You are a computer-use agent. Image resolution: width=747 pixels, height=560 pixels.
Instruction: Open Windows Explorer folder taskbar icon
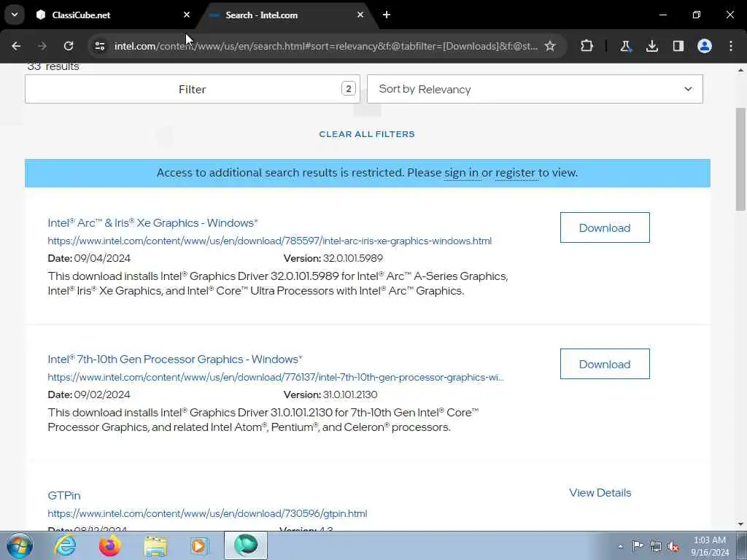[155, 545]
